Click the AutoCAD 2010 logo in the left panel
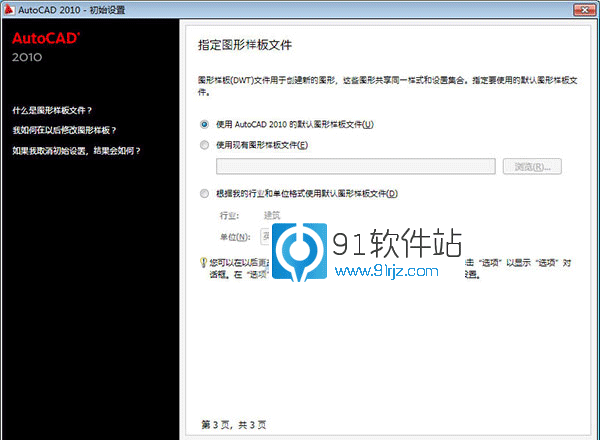The width and height of the screenshot is (600, 440). click(x=46, y=46)
